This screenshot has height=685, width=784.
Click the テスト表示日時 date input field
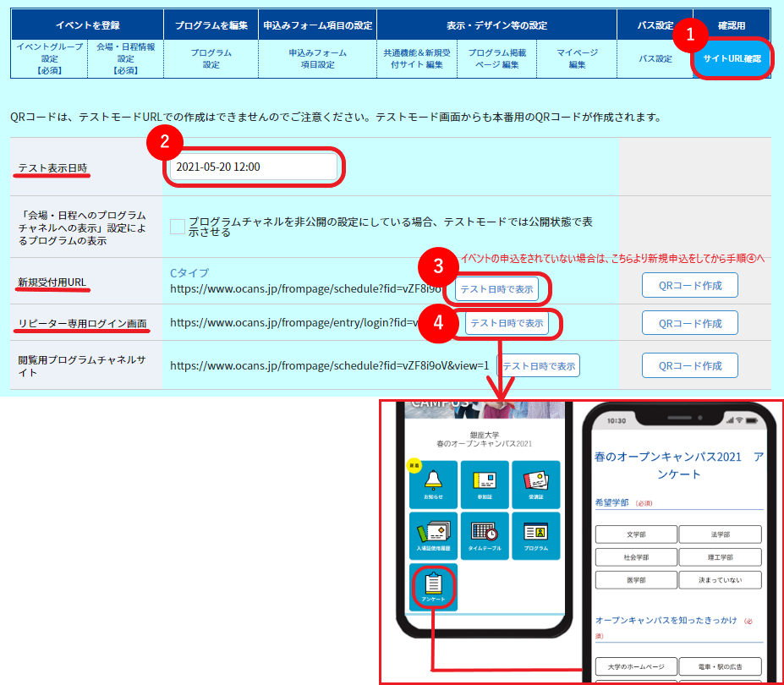(254, 167)
